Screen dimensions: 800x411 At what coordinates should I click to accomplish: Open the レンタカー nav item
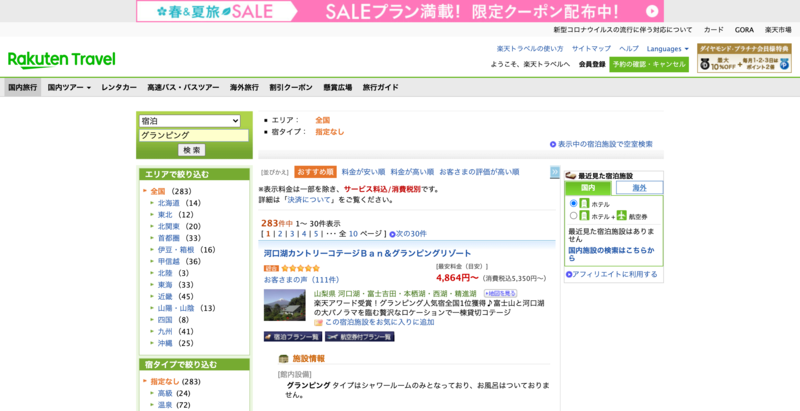click(x=119, y=87)
